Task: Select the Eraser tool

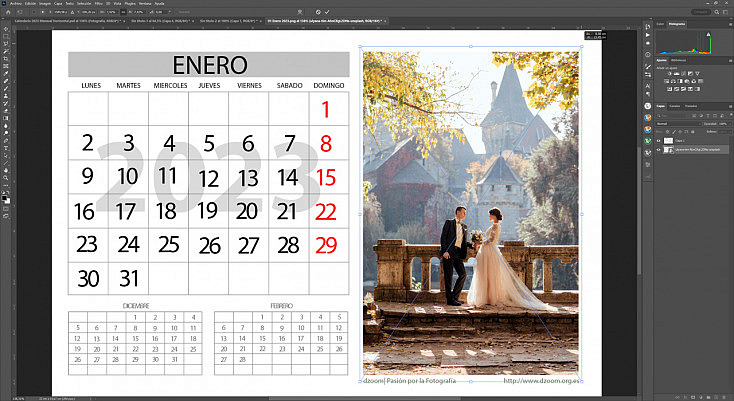Action: [6, 111]
